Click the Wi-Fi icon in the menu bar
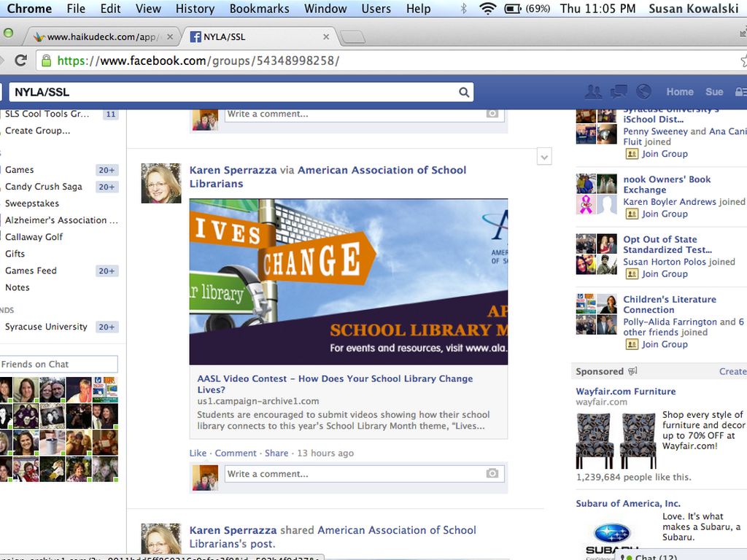 [487, 9]
